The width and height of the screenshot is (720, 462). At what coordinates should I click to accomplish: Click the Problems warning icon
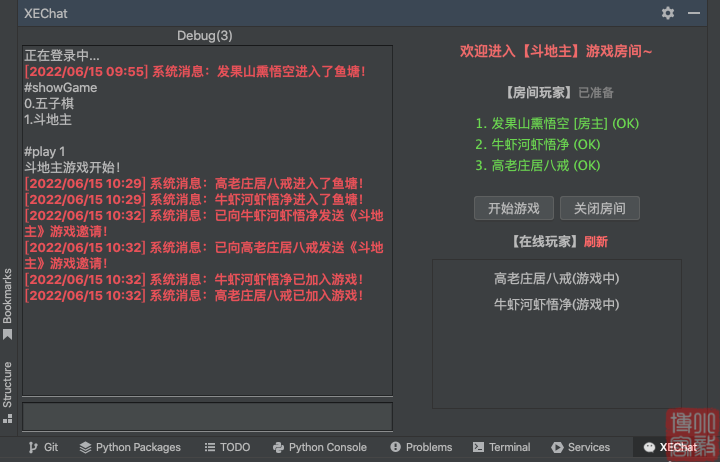395,447
